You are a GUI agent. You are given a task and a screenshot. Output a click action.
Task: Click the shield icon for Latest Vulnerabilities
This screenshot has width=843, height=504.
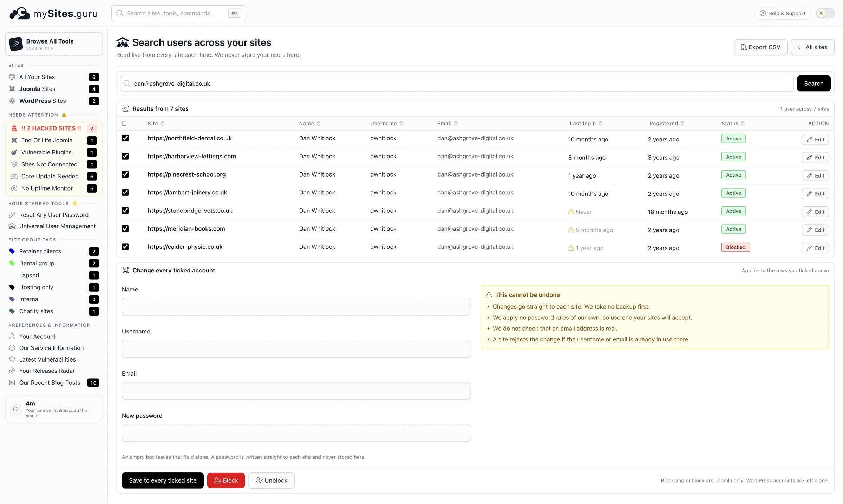click(x=12, y=359)
